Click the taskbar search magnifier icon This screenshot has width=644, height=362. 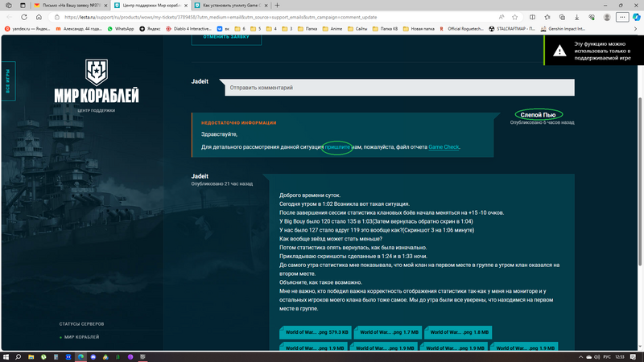[31, 356]
